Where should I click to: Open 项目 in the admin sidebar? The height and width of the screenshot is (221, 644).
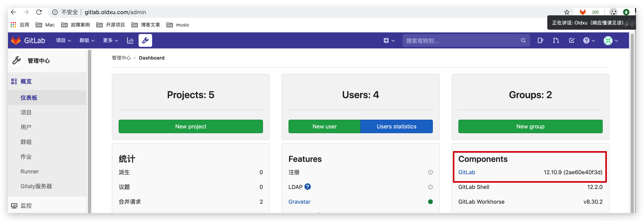pyautogui.click(x=26, y=112)
